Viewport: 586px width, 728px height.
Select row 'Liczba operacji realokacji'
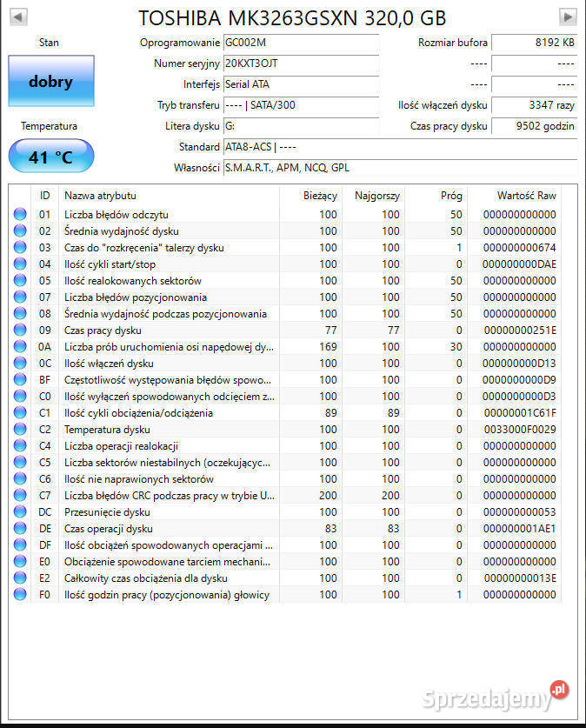(x=285, y=445)
